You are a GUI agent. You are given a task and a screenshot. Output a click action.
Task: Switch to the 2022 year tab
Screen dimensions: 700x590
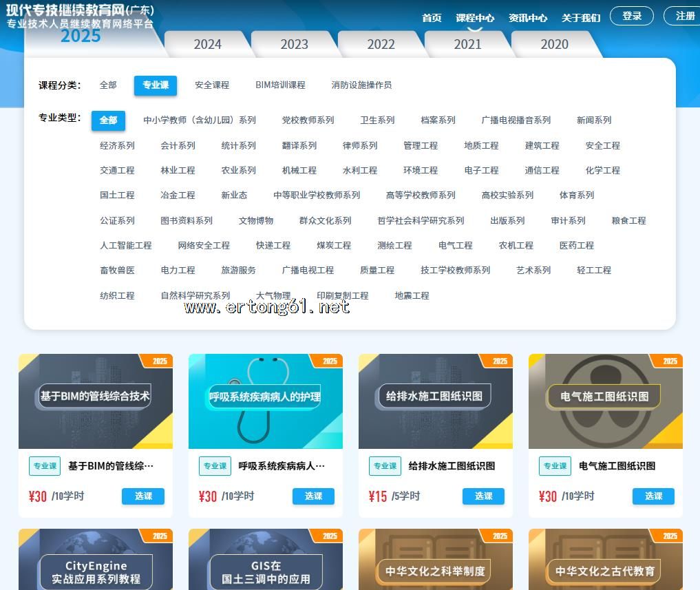[x=381, y=44]
